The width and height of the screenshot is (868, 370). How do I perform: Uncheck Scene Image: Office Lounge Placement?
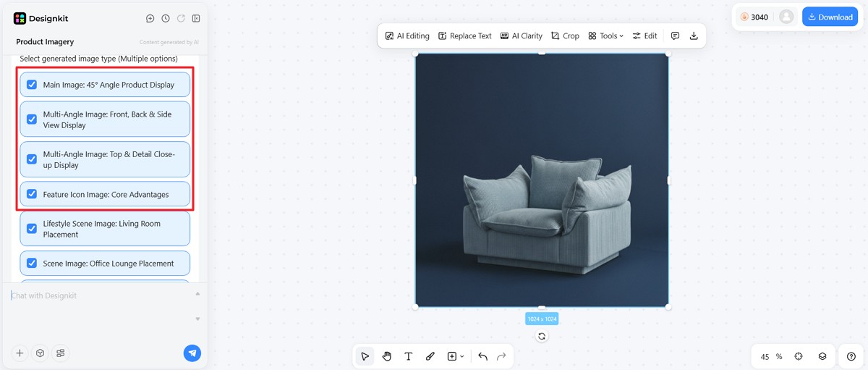(x=32, y=264)
